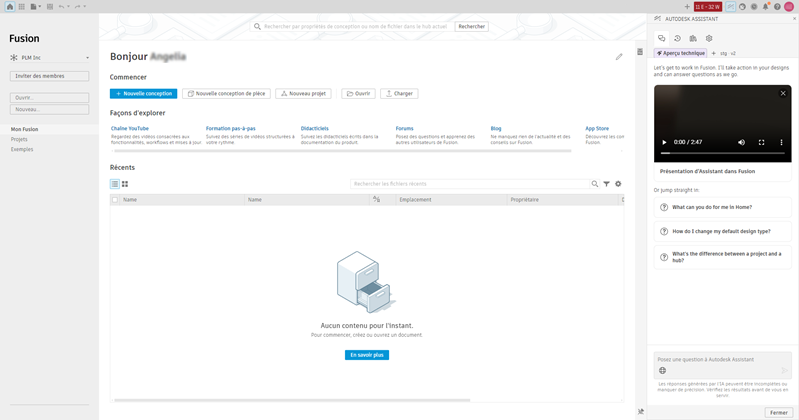799x420 pixels.
Task: Undo the last action
Action: pyautogui.click(x=62, y=7)
